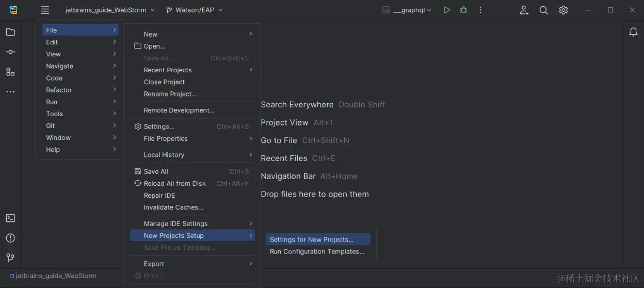
Task: Expand the Recent Projects submenu
Action: click(192, 70)
